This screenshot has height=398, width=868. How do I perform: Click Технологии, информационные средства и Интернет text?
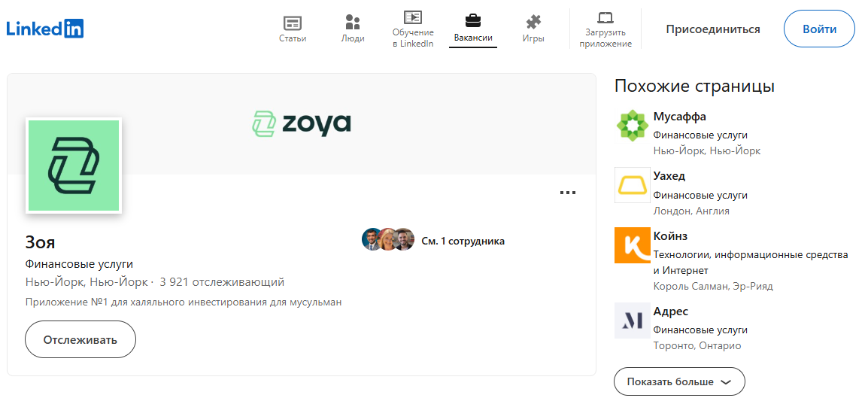point(751,263)
